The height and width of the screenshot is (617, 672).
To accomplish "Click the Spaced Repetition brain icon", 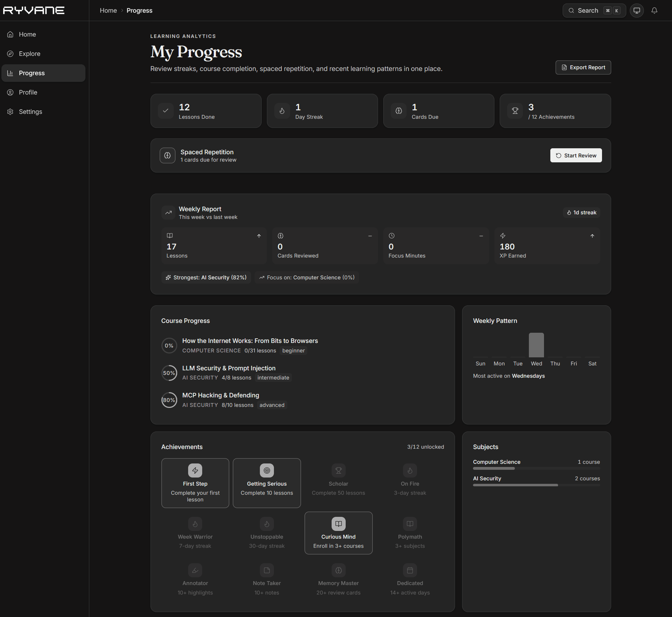I will point(167,155).
